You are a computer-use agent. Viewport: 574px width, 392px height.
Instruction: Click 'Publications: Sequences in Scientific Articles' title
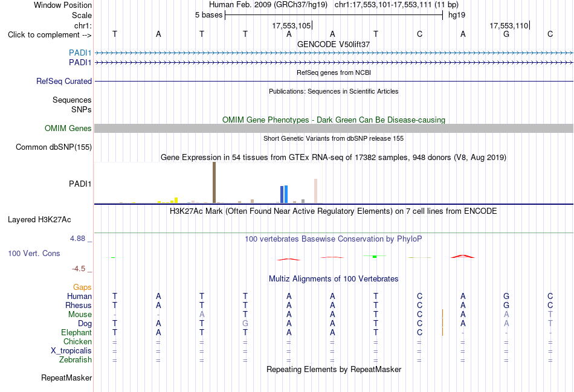pos(334,91)
